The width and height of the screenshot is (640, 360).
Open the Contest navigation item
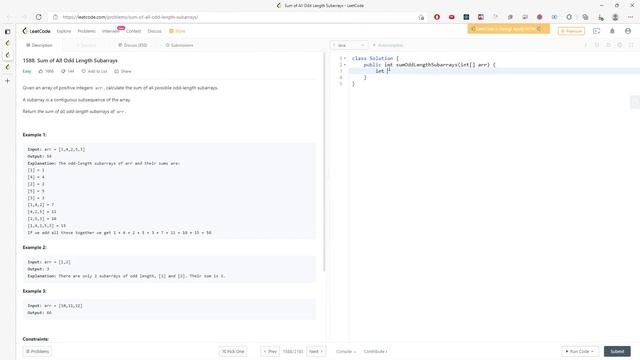pos(133,31)
